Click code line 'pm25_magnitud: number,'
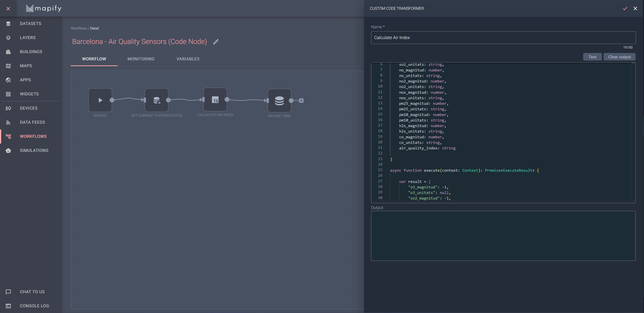The height and width of the screenshot is (313, 644). coord(424,103)
